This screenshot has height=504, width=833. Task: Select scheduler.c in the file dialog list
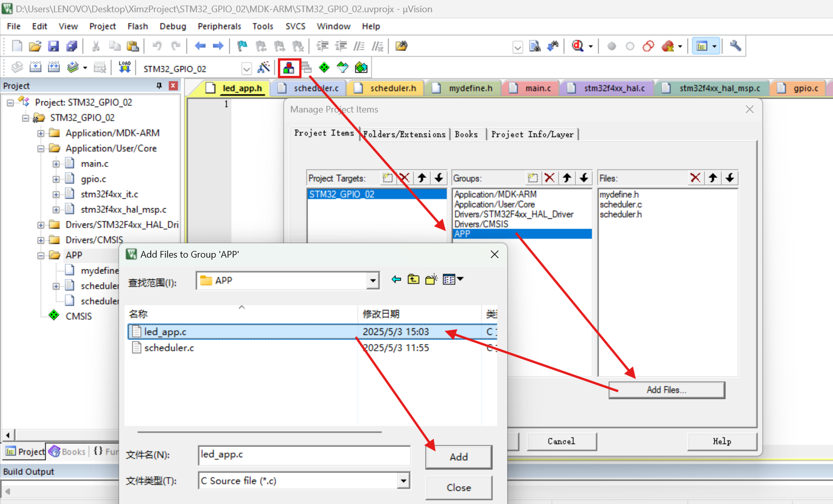click(169, 348)
